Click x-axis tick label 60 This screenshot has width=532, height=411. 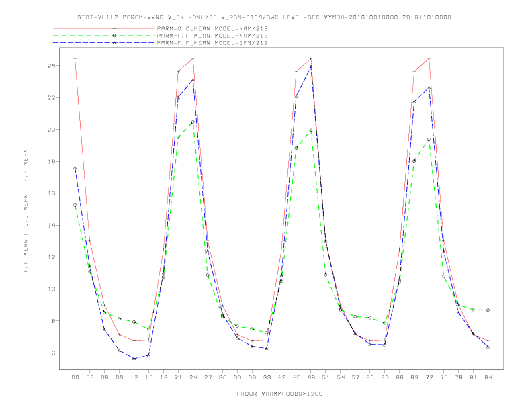370,377
